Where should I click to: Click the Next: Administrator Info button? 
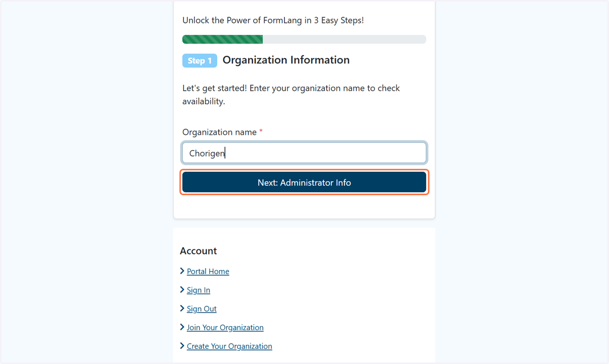pyautogui.click(x=304, y=183)
